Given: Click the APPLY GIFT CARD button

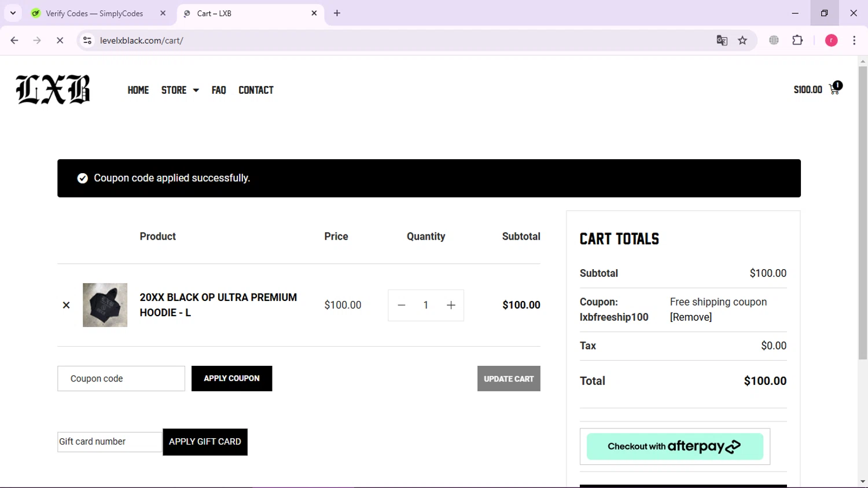Looking at the screenshot, I should (205, 442).
